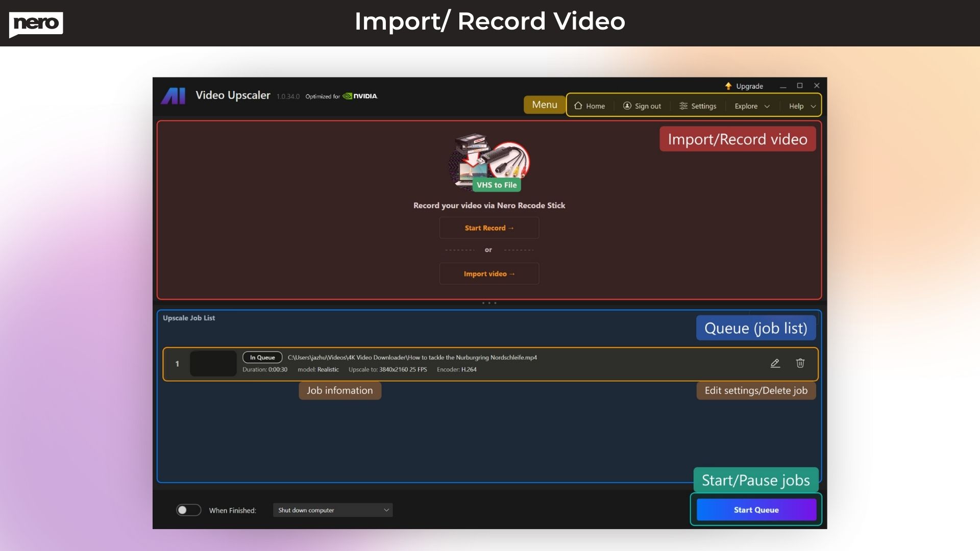
Task: Click the thumbnail of job 1
Action: point(212,363)
